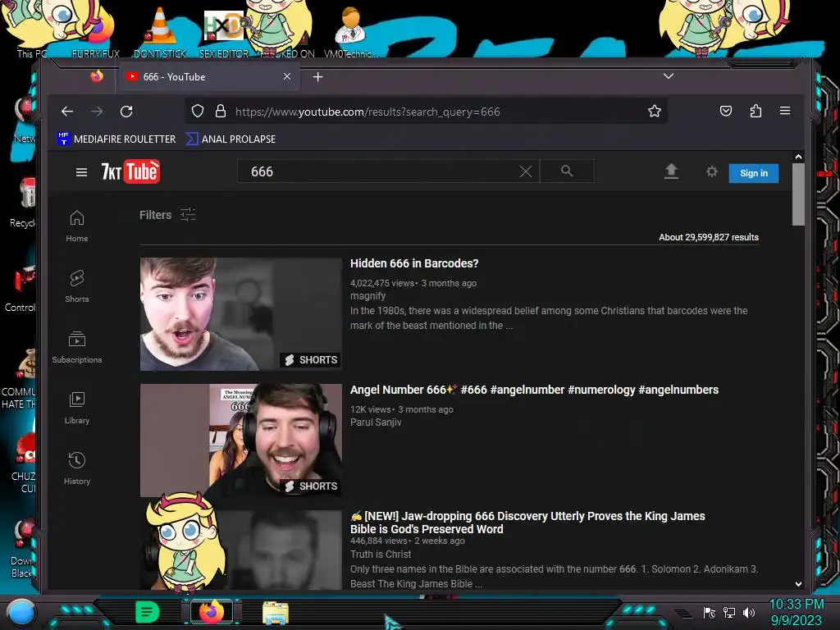Open a new browser tab

[x=317, y=77]
